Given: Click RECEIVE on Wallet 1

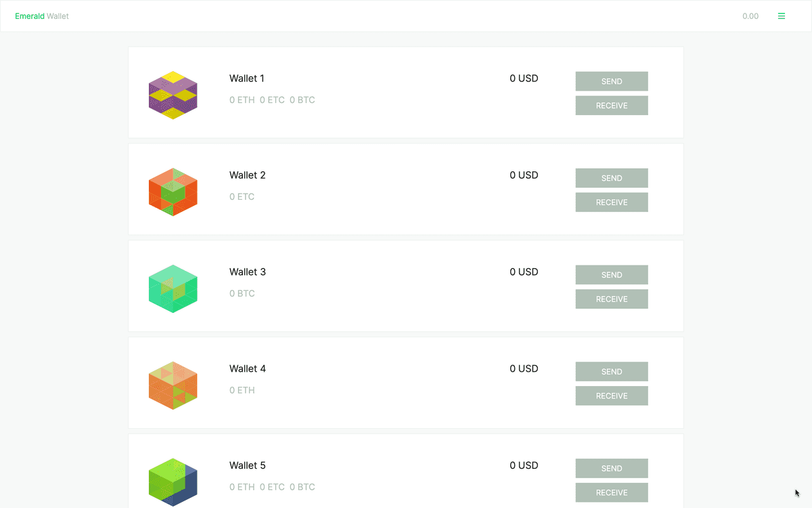Looking at the screenshot, I should tap(611, 105).
